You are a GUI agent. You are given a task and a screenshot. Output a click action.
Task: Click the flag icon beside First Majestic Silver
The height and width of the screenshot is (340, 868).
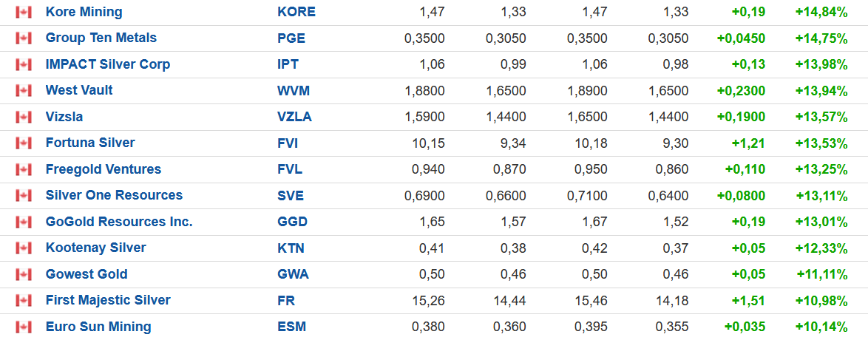coord(24,301)
